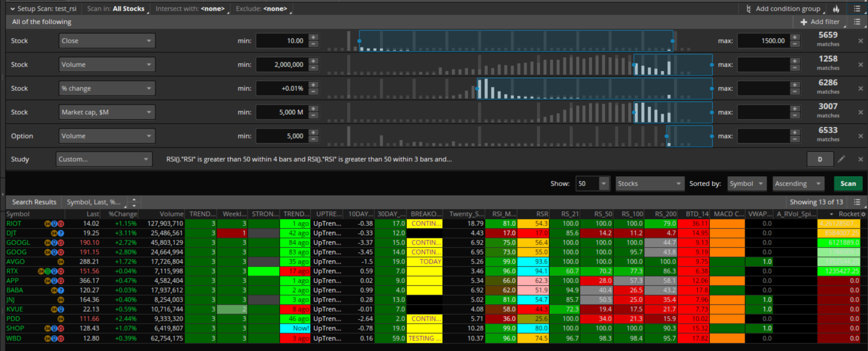Open Scan in All Stocks menu
Image resolution: width=868 pixels, height=351 pixels.
117,9
